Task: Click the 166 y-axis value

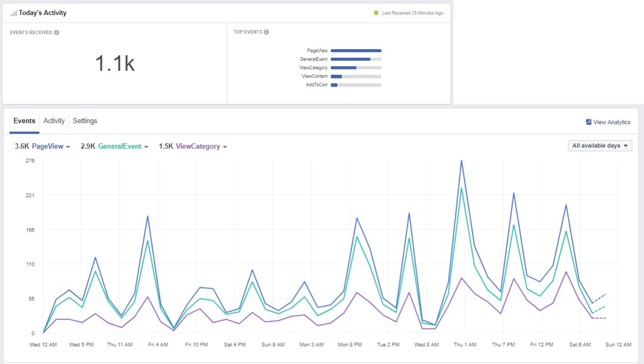Action: pos(30,230)
